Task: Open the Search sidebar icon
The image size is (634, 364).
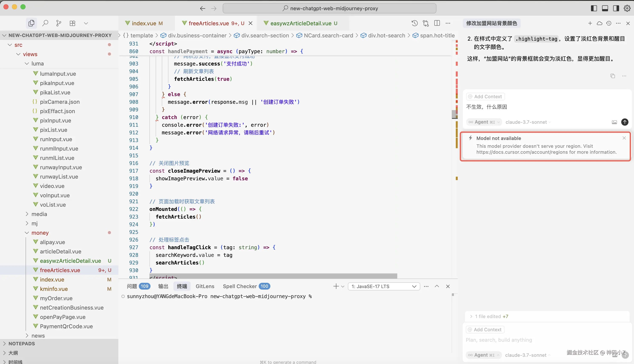Action: click(45, 23)
